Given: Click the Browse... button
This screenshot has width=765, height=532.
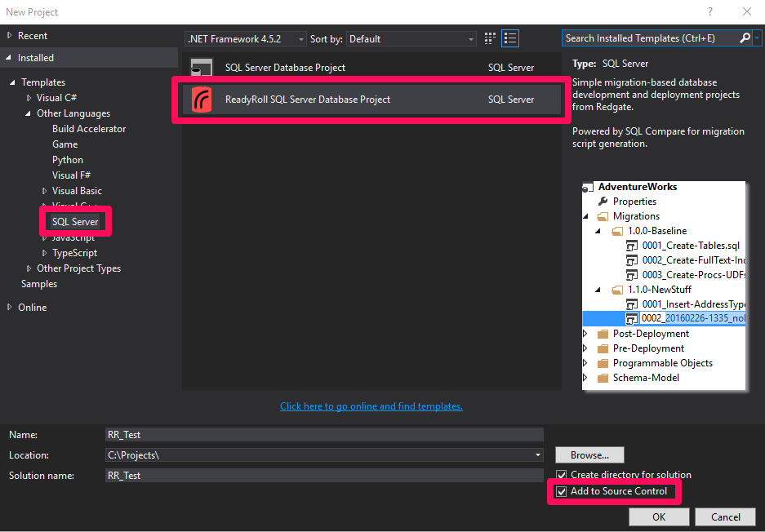Looking at the screenshot, I should tap(589, 455).
